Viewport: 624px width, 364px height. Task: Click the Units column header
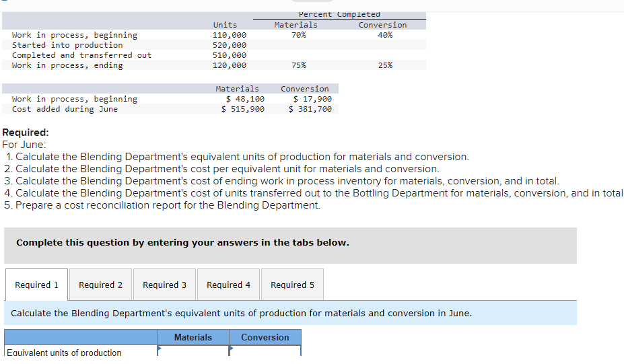225,25
